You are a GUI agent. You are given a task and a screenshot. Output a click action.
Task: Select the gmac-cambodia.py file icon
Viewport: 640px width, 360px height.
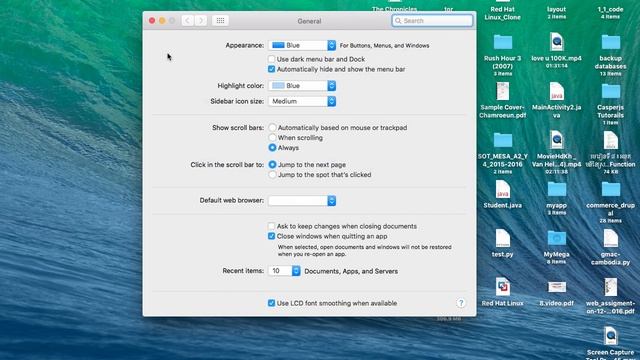(610, 238)
